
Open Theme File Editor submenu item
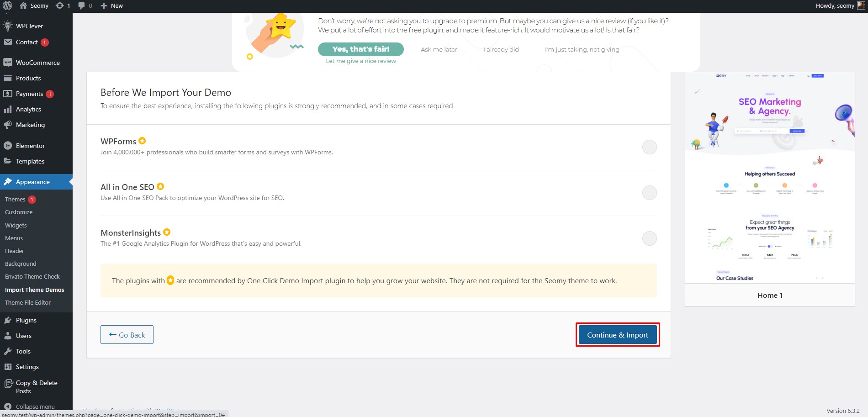(x=28, y=302)
